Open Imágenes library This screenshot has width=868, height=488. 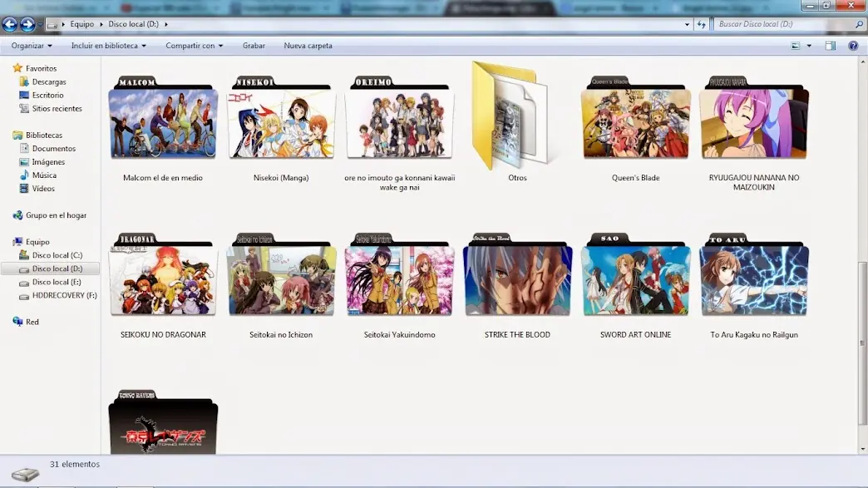48,161
